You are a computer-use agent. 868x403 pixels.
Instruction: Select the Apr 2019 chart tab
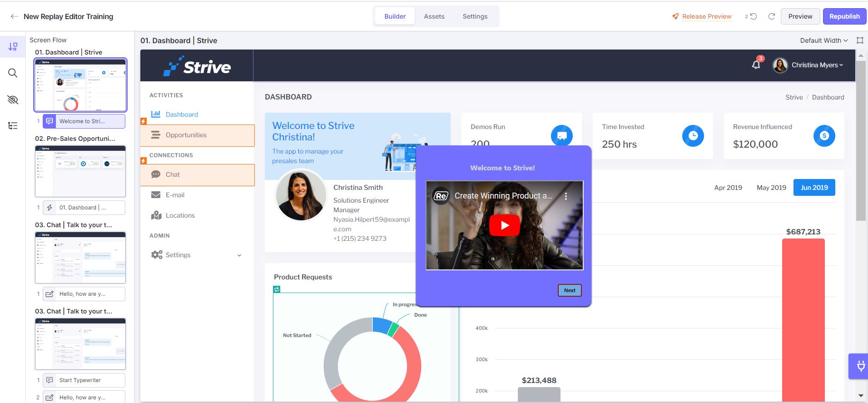pyautogui.click(x=728, y=188)
